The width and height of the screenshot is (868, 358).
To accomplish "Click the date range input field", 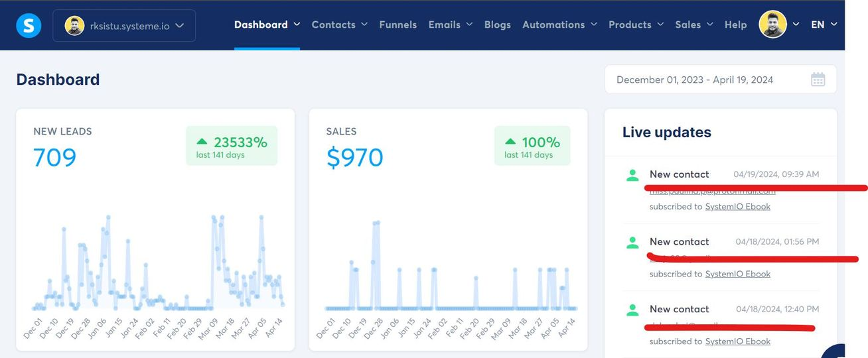I will (x=695, y=80).
